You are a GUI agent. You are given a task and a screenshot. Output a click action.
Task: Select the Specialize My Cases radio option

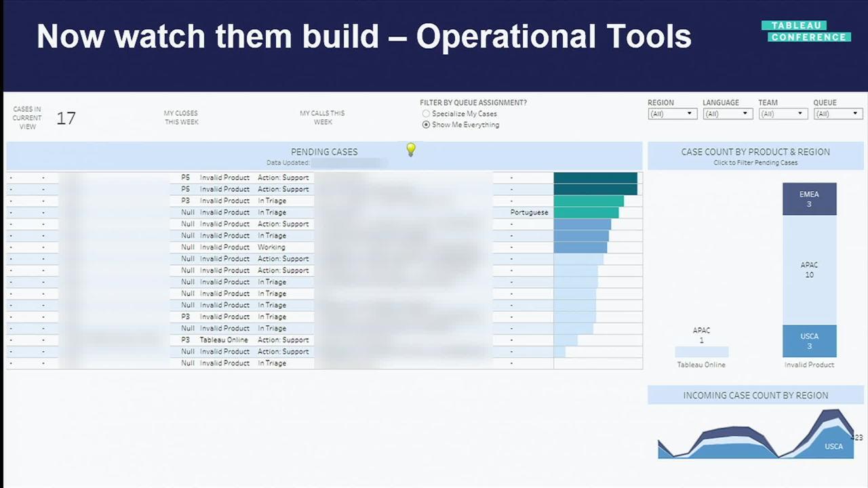point(426,114)
